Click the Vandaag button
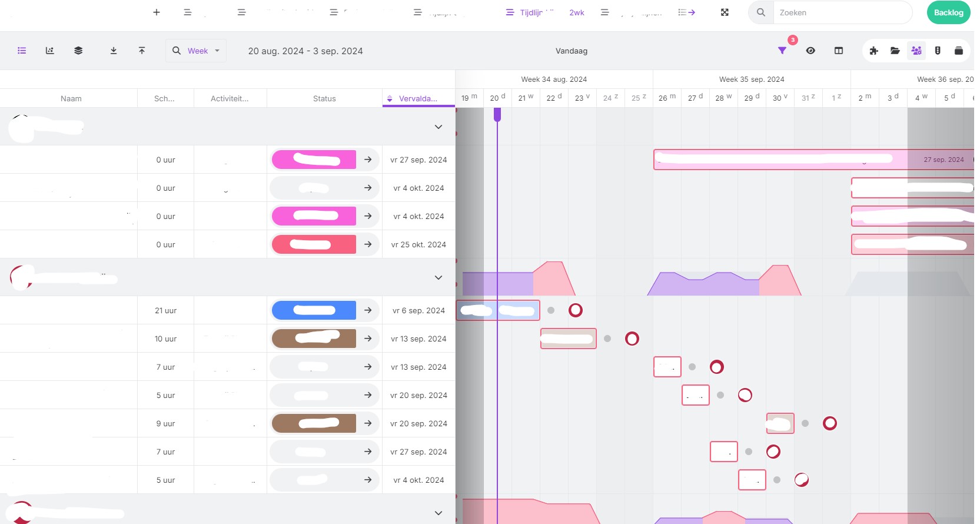Image resolution: width=980 pixels, height=524 pixels. pyautogui.click(x=572, y=51)
